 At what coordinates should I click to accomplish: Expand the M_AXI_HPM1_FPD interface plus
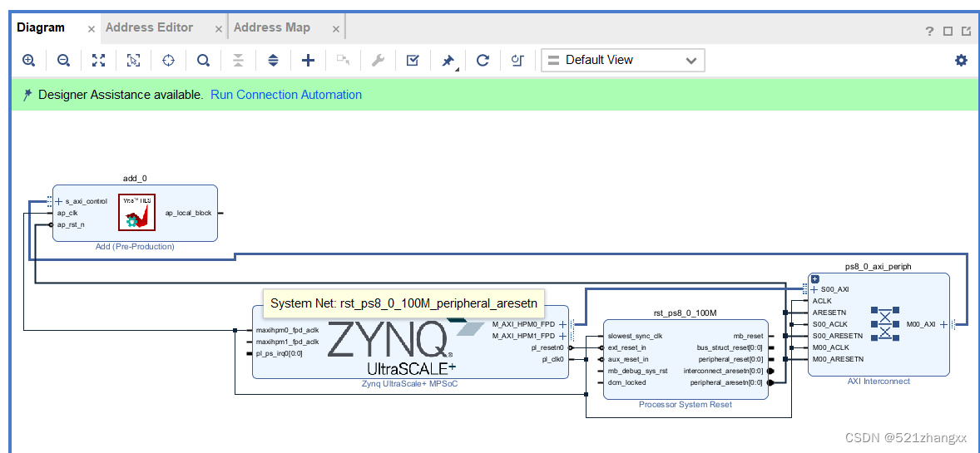[562, 336]
